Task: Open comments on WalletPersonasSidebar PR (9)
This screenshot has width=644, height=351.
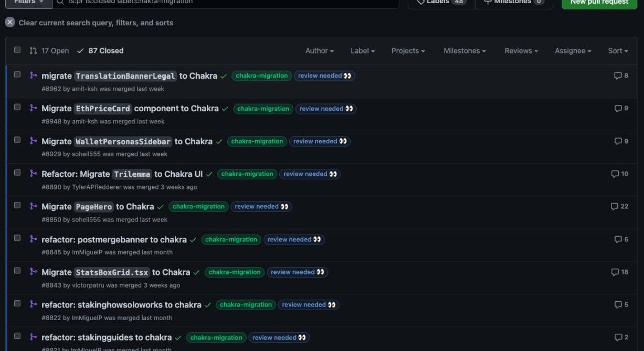Action: (x=621, y=141)
